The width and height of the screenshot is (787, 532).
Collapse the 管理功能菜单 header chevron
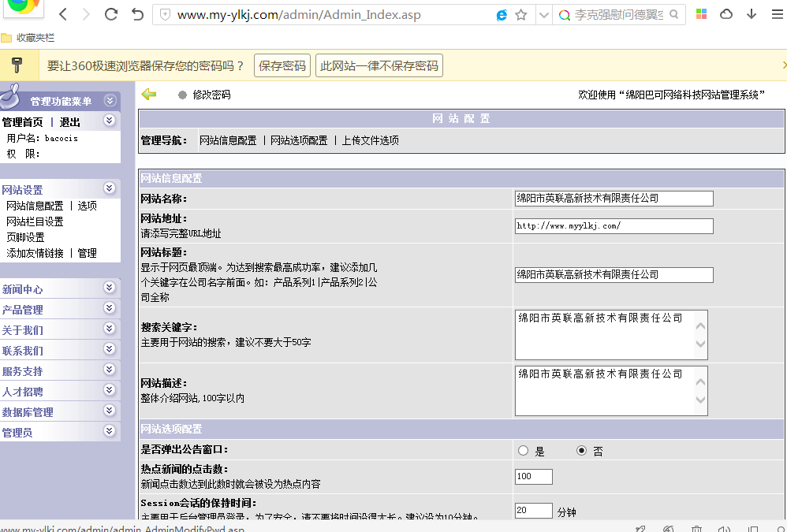pyautogui.click(x=110, y=101)
